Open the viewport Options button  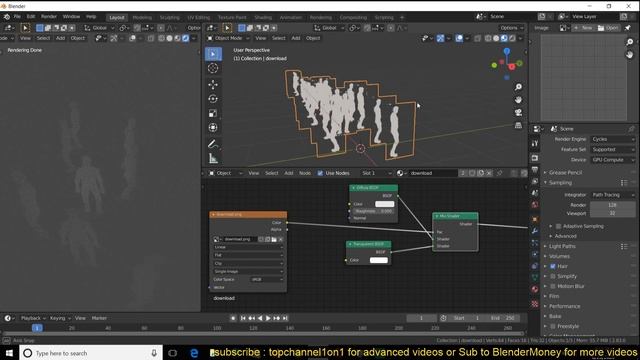[x=511, y=28]
